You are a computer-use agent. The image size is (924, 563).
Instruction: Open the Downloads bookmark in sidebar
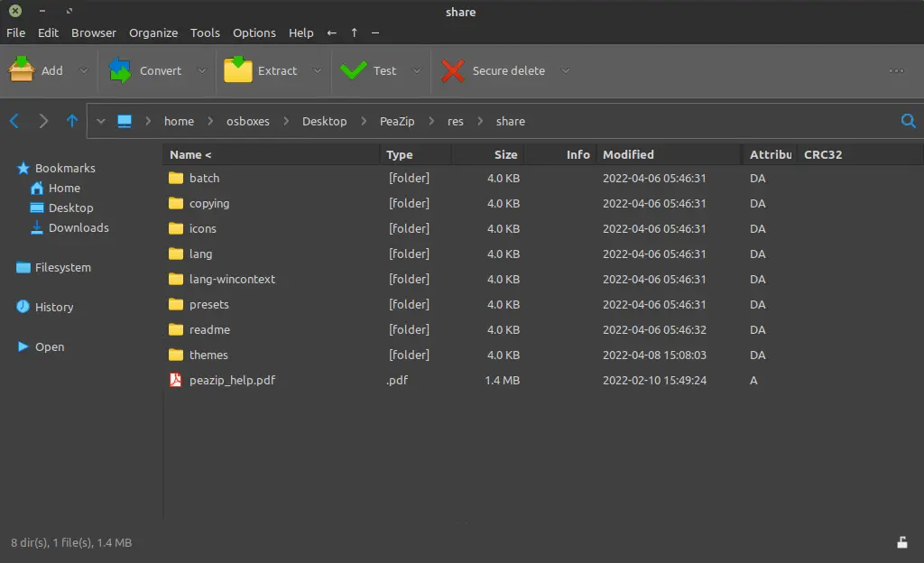pos(79,228)
